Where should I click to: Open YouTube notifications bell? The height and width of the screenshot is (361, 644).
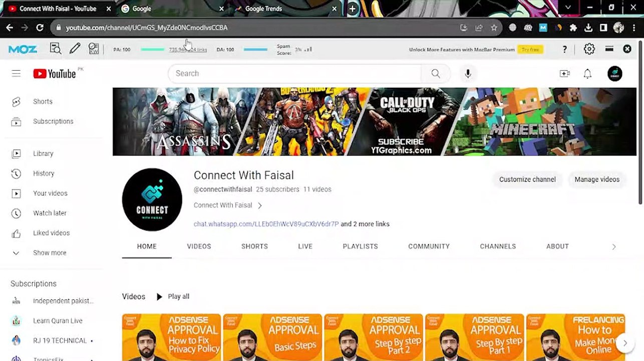point(587,74)
